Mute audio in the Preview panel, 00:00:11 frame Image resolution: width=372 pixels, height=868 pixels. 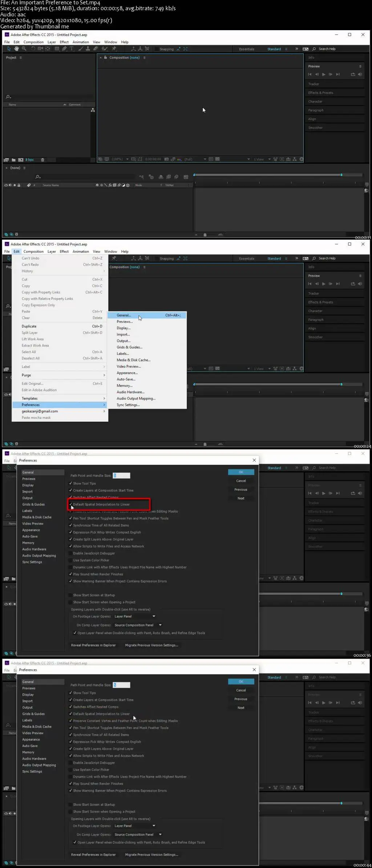pyautogui.click(x=360, y=75)
